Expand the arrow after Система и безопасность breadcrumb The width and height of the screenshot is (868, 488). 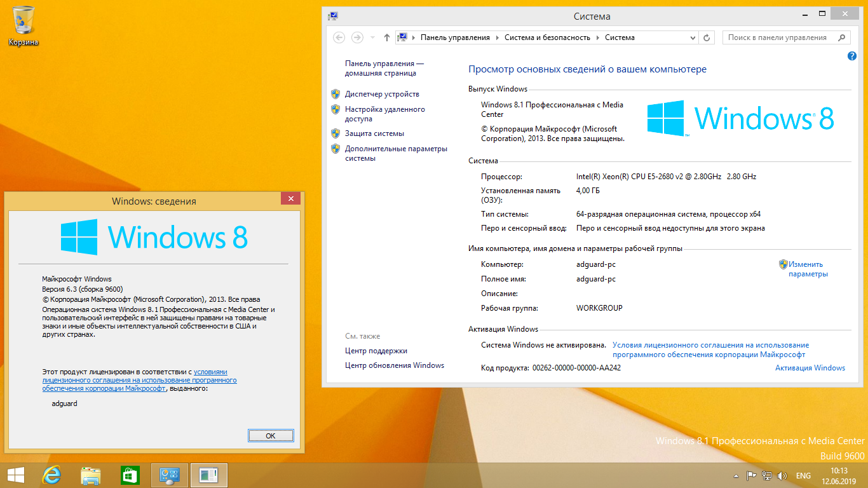pyautogui.click(x=597, y=37)
